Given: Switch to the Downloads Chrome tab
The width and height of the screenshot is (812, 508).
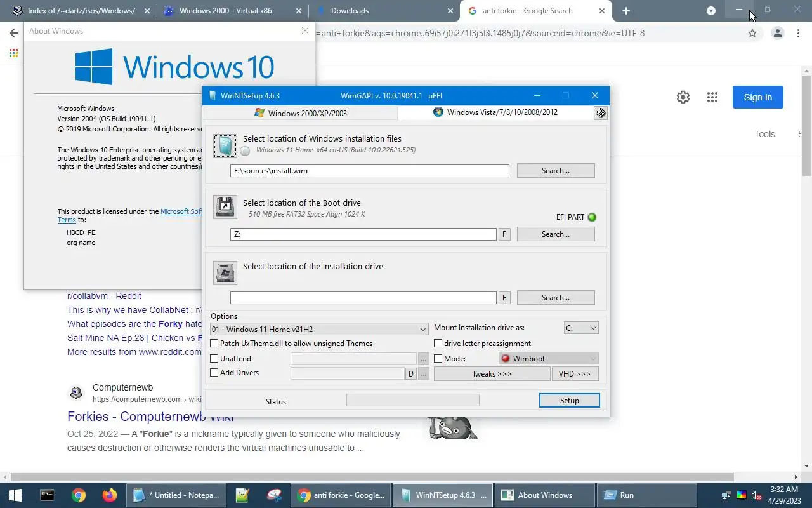Looking at the screenshot, I should pyautogui.click(x=384, y=11).
